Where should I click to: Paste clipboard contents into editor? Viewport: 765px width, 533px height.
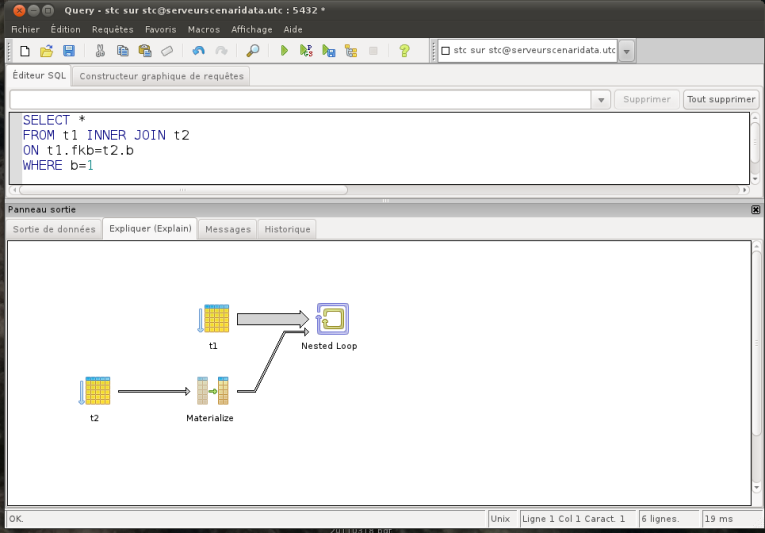tap(145, 51)
